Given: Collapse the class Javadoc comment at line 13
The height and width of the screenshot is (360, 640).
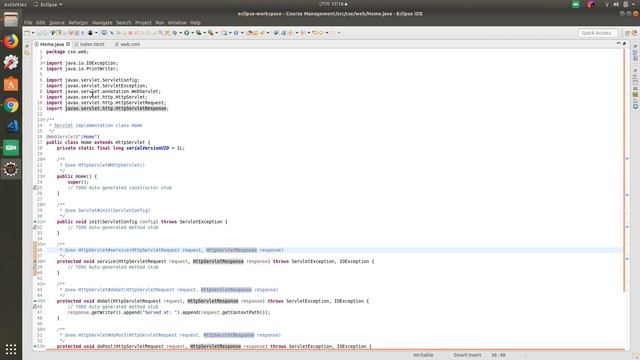Looking at the screenshot, I should tap(44, 120).
